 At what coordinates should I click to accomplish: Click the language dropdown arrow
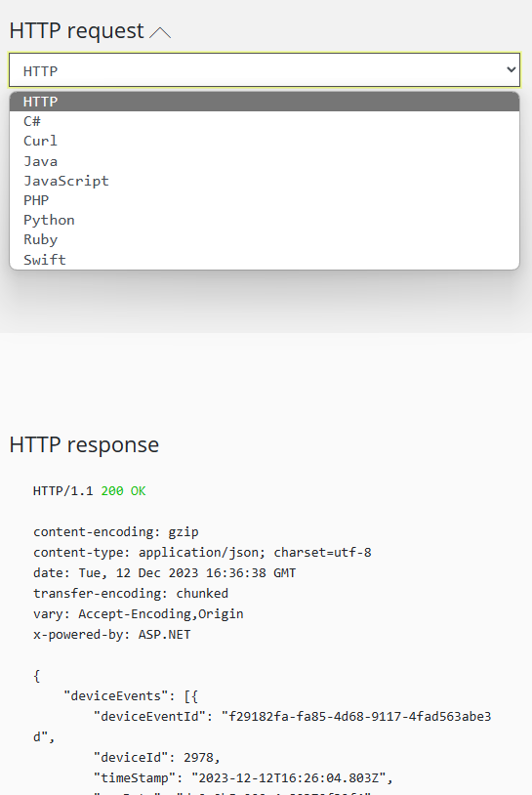[512, 70]
